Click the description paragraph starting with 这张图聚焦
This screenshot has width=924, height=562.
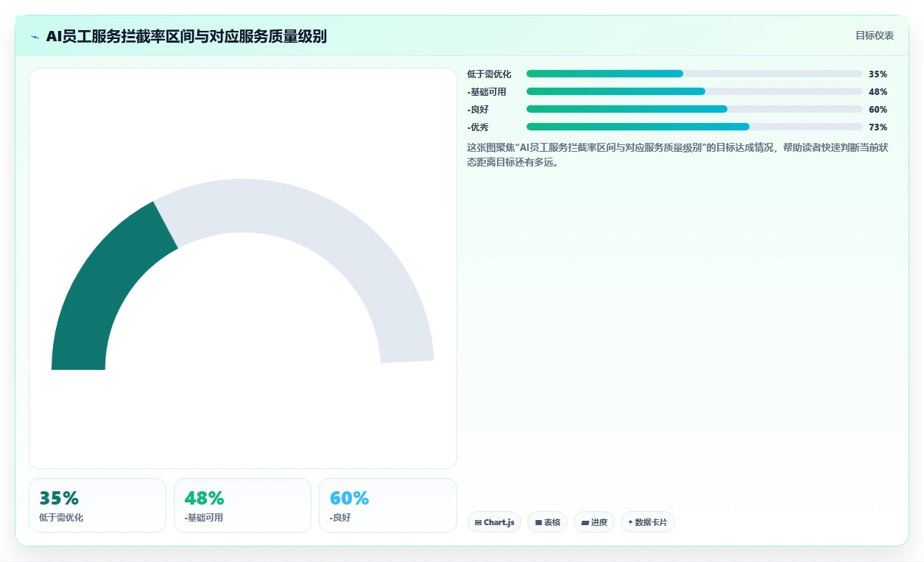coord(678,155)
